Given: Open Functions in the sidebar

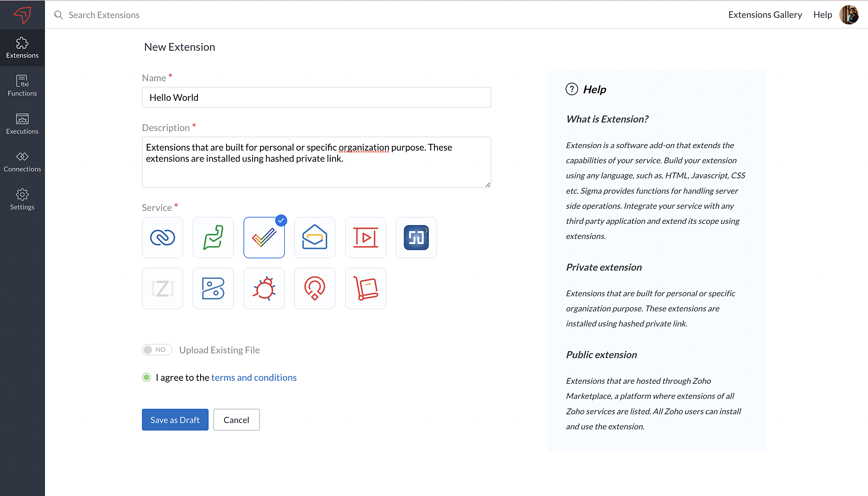Looking at the screenshot, I should (x=22, y=86).
